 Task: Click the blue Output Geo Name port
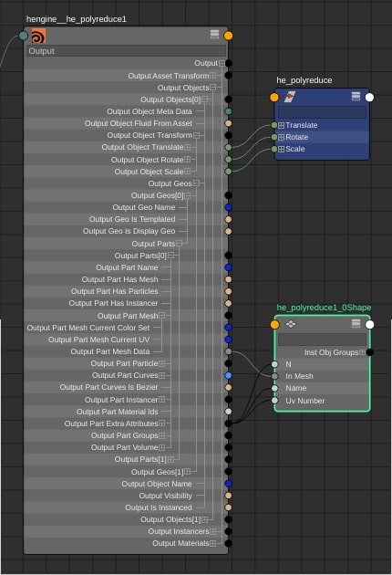(x=228, y=207)
